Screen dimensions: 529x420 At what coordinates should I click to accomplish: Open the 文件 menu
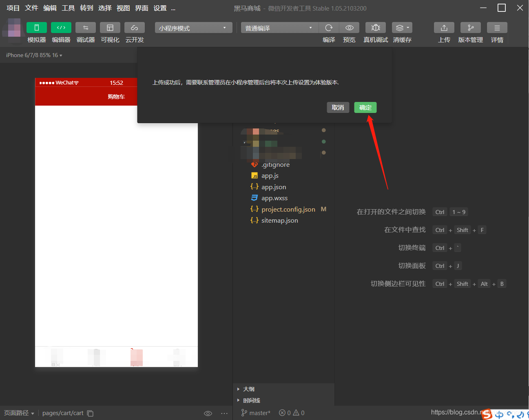pyautogui.click(x=31, y=8)
